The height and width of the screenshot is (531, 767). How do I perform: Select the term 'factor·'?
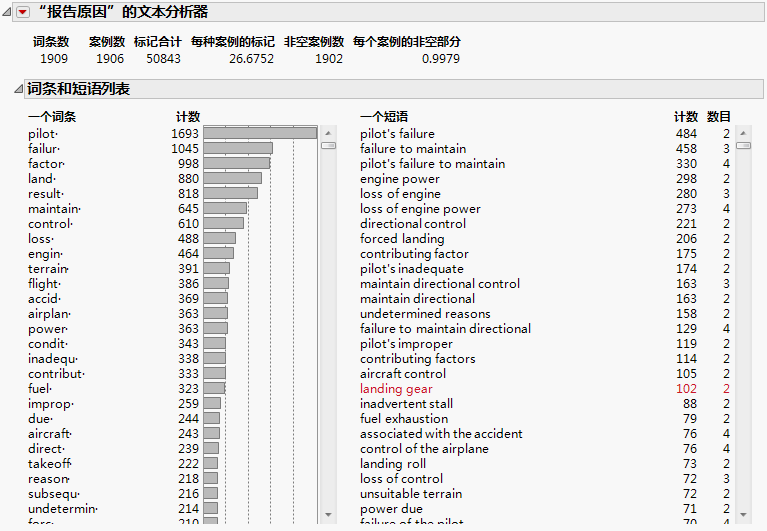click(x=46, y=164)
